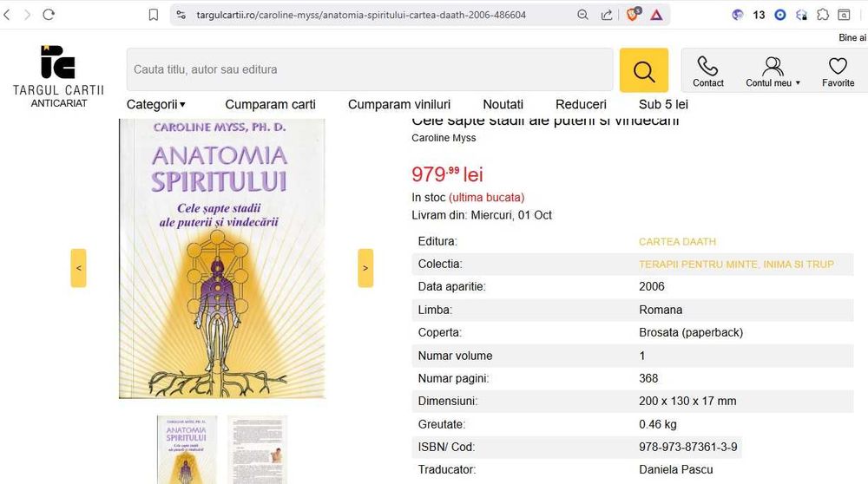Open Contul meu account dropdown
The image size is (868, 484).
[x=773, y=72]
